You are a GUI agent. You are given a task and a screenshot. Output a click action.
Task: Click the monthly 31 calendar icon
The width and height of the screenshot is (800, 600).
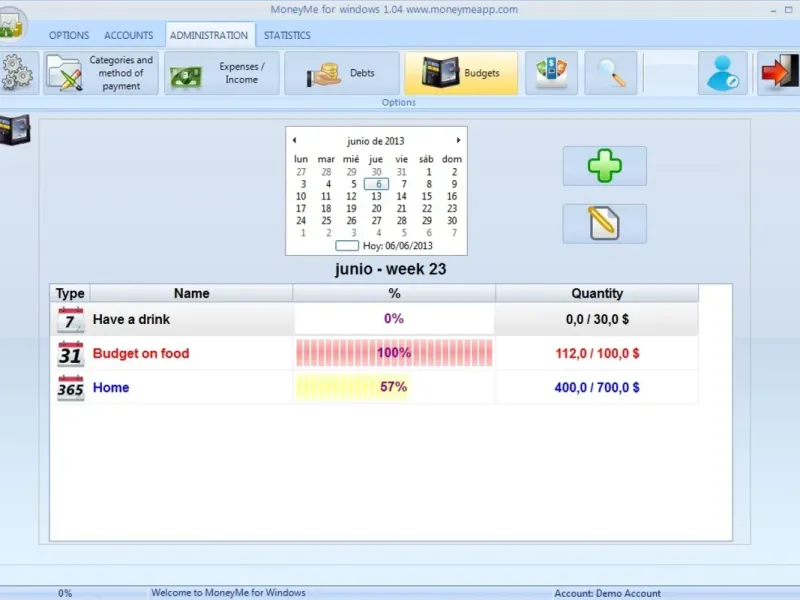(x=70, y=354)
